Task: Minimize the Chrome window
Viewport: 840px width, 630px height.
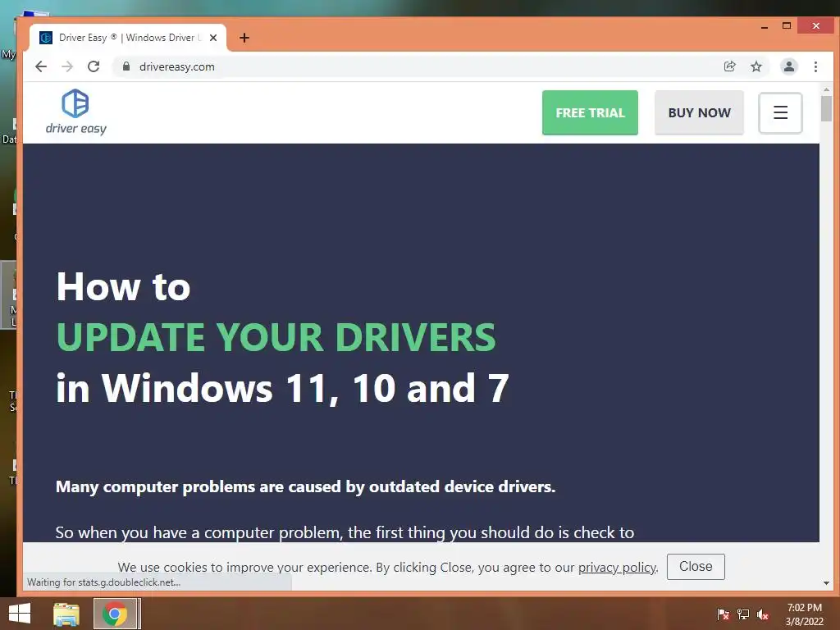Action: (765, 26)
